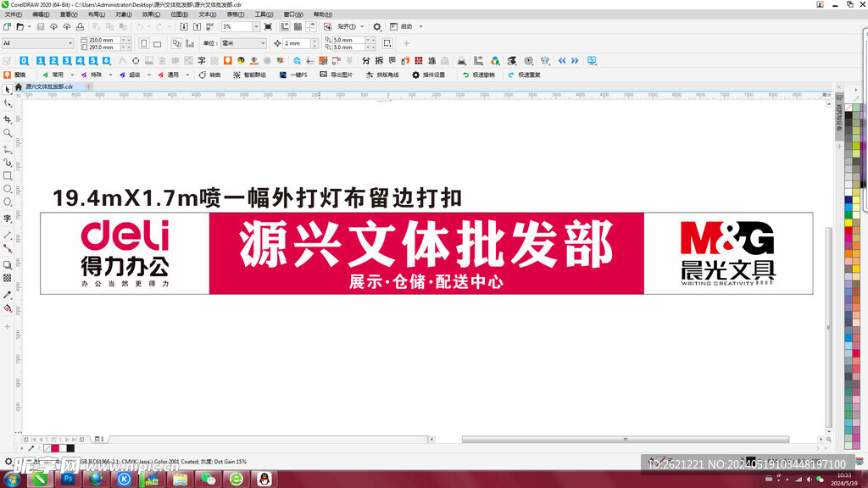This screenshot has width=868, height=488.
Task: Expand the 常用 plugin dropdown
Action: 72,75
